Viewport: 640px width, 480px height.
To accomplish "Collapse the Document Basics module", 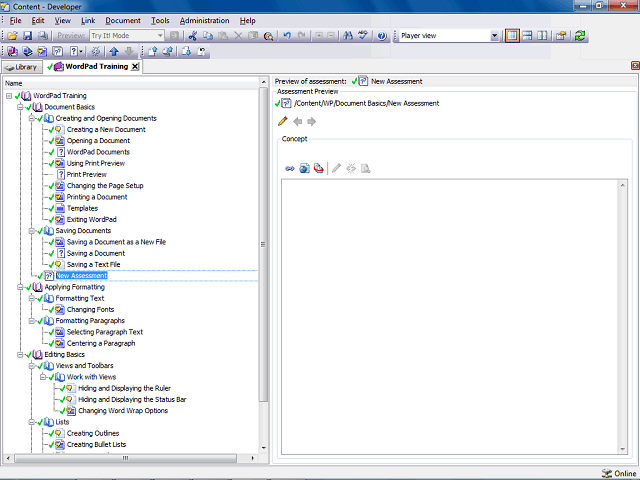I will (20, 107).
